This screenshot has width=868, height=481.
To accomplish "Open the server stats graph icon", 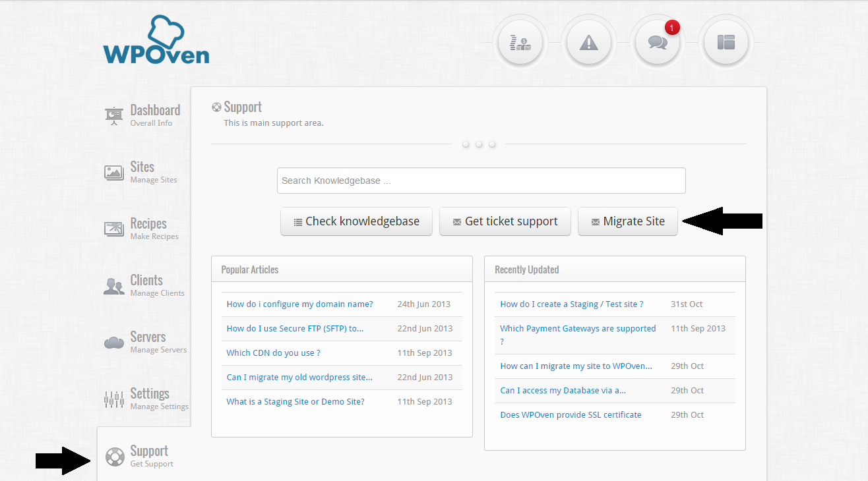I will 520,42.
